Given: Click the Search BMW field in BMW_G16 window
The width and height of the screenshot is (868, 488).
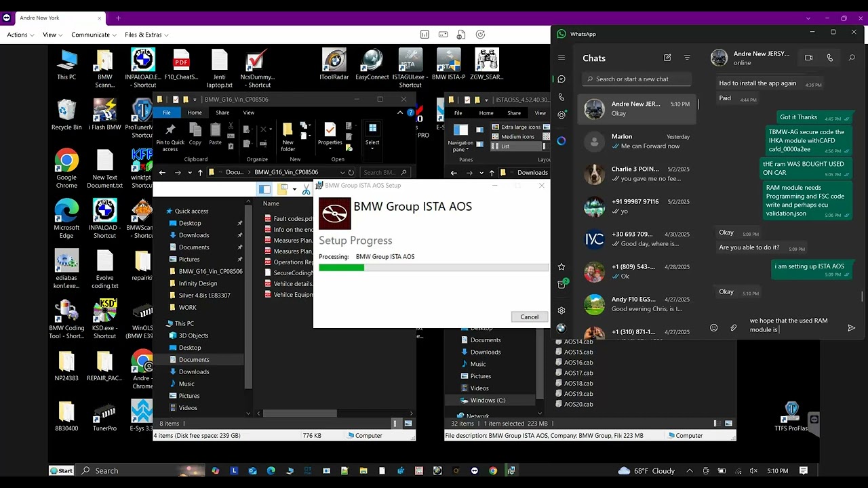Looking at the screenshot, I should click(x=384, y=172).
